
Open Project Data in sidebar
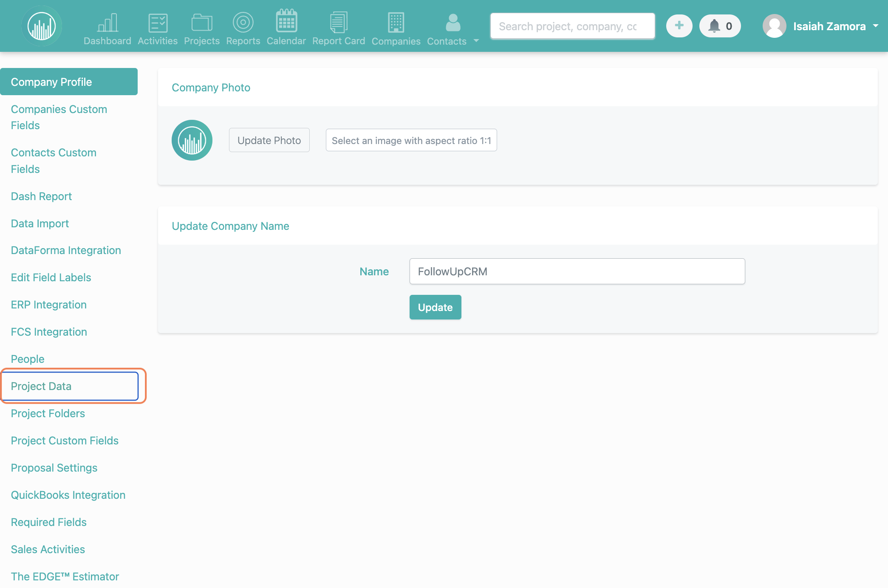point(70,386)
